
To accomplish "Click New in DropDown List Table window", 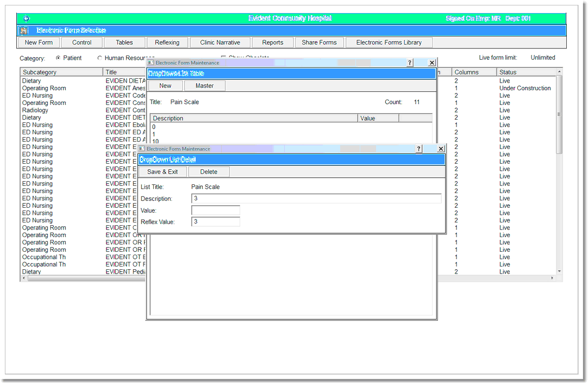I will tap(165, 85).
